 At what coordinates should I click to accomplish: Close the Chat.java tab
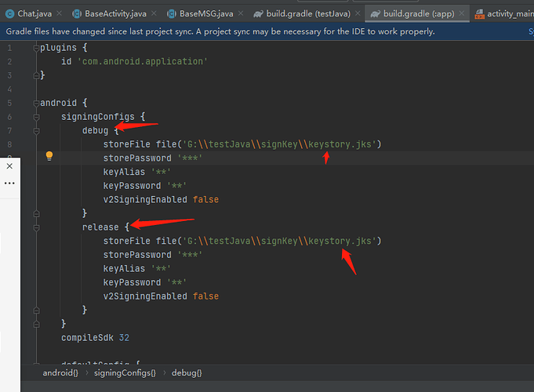tap(60, 13)
